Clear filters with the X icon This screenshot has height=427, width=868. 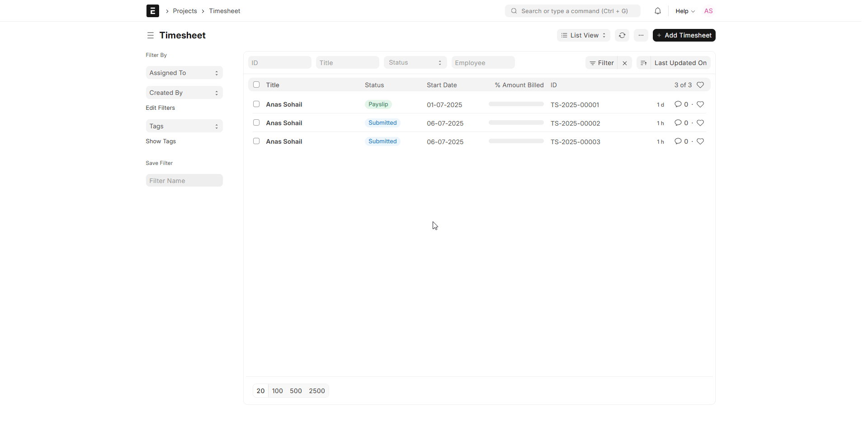624,63
